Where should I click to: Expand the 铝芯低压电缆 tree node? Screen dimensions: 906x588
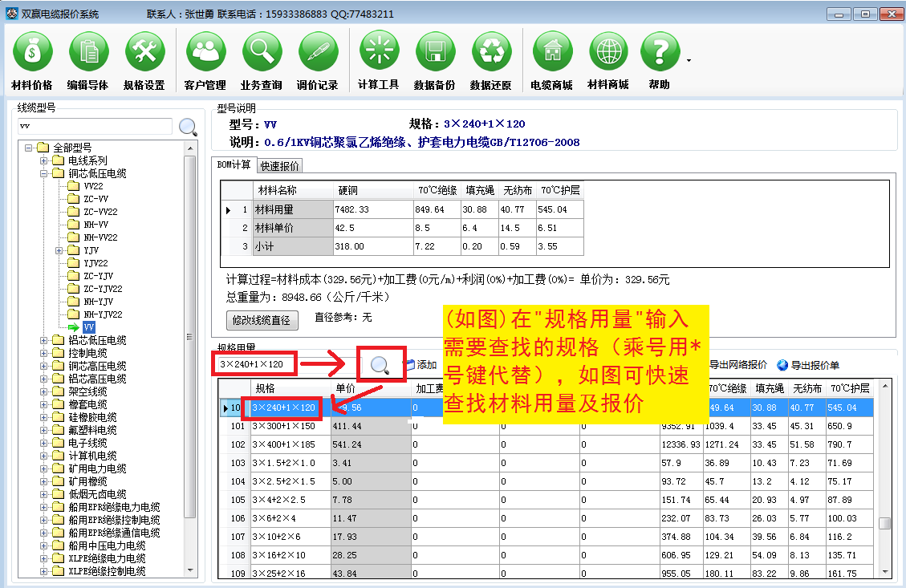[44, 340]
